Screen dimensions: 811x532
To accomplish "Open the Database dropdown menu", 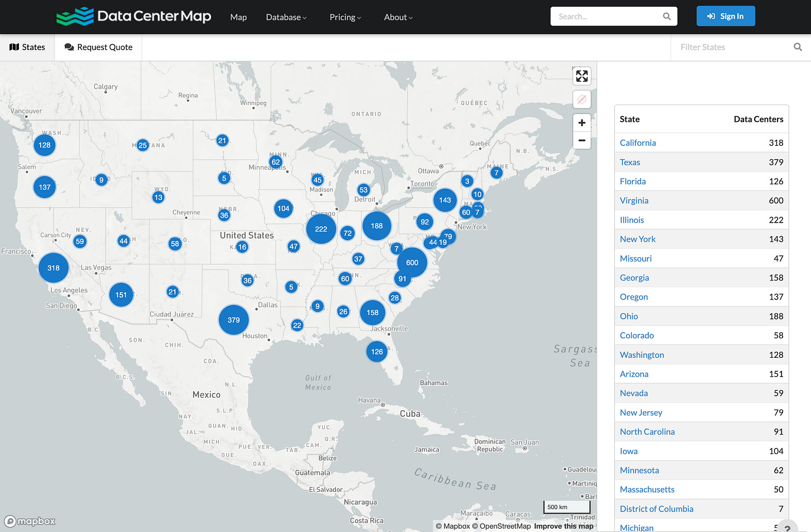I will point(286,17).
